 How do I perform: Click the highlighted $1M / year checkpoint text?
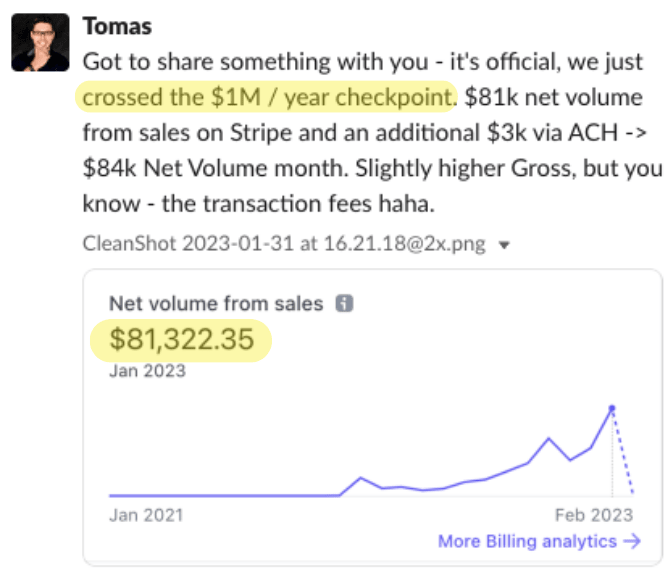[x=268, y=97]
